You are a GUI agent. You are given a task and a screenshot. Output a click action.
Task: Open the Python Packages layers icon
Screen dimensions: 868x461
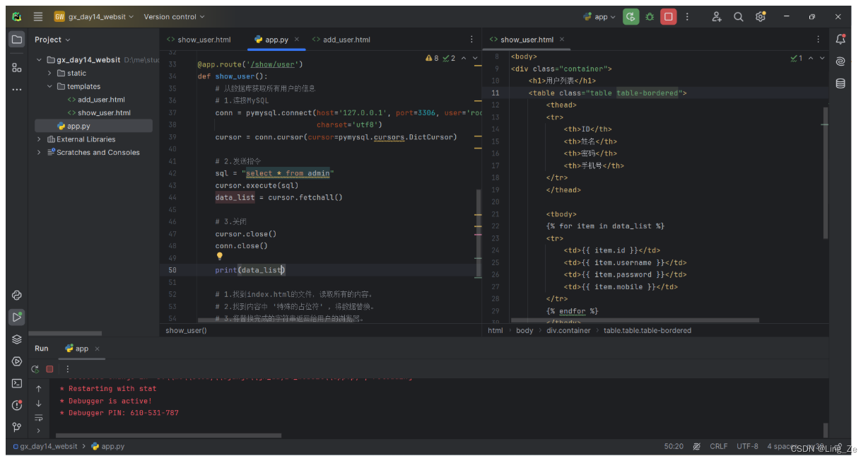(x=17, y=339)
